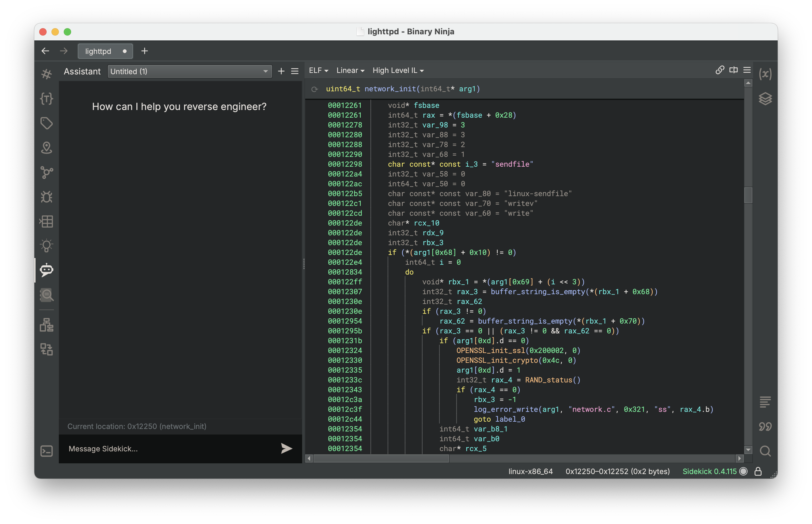Viewport: 812px width, 524px height.
Task: Select the lighttpd tab
Action: point(98,51)
